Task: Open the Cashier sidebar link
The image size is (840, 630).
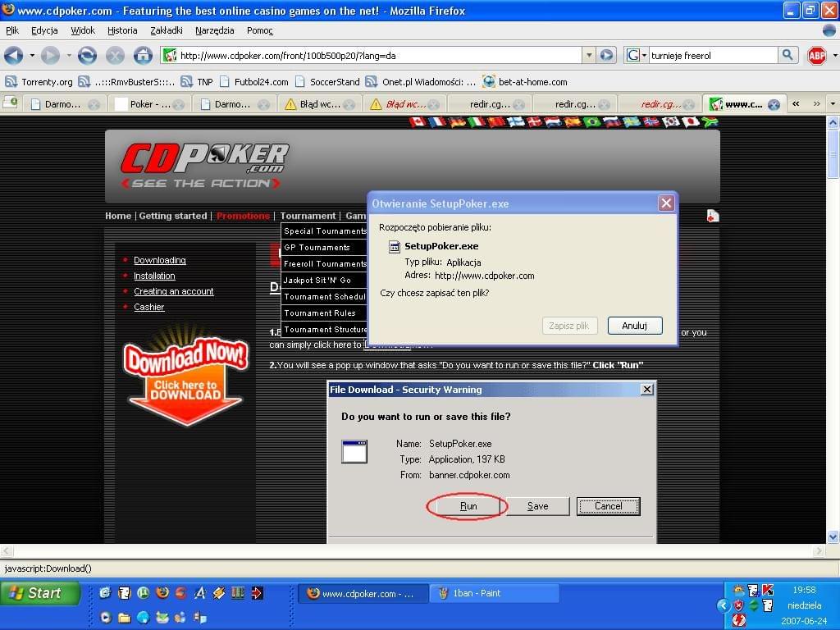Action: (x=149, y=307)
